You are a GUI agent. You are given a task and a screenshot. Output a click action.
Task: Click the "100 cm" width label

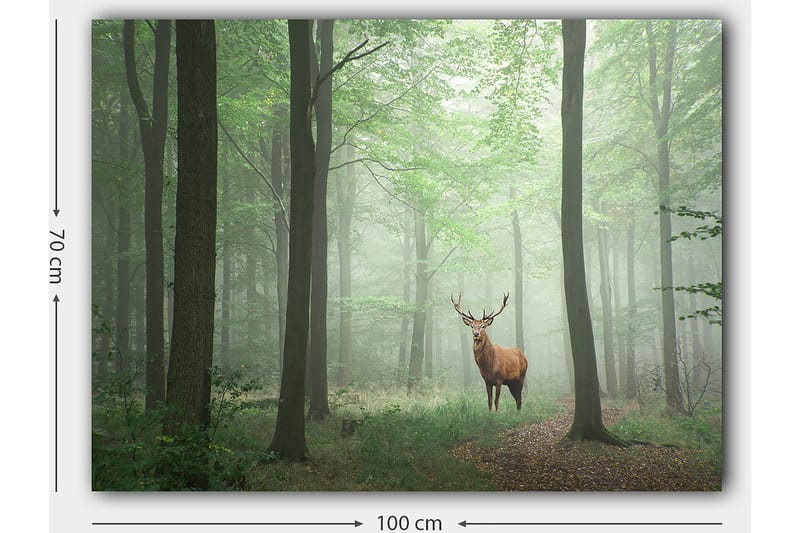(409, 523)
